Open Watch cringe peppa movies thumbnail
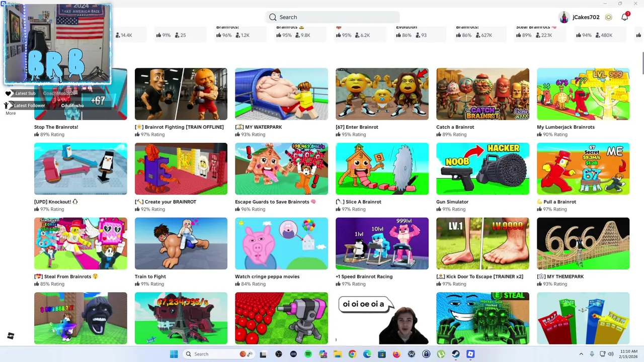644x362 pixels. tap(282, 244)
